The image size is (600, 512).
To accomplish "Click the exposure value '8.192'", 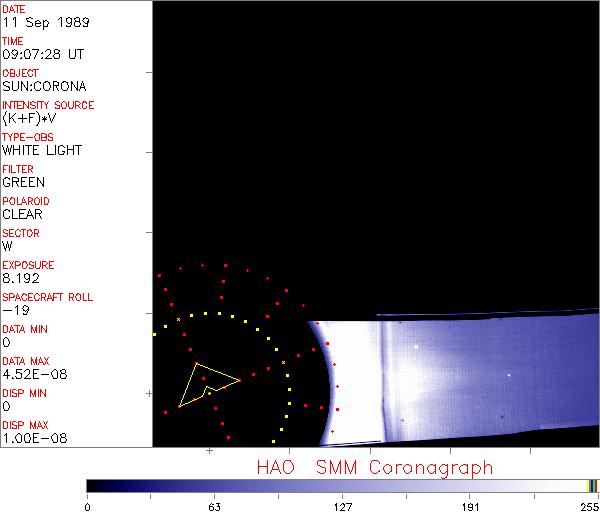I will 20,278.
